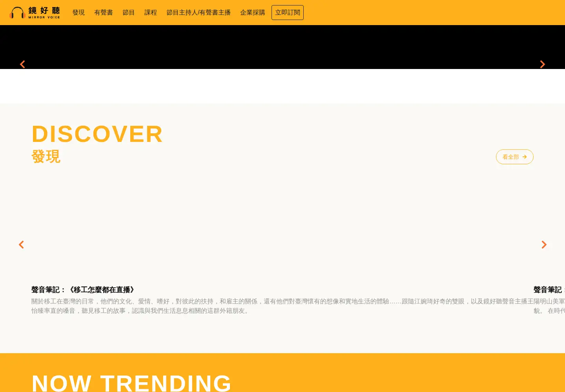Screen dimensions: 565x392
Task: Go to previous Discover carousel item
Action: coord(21,245)
